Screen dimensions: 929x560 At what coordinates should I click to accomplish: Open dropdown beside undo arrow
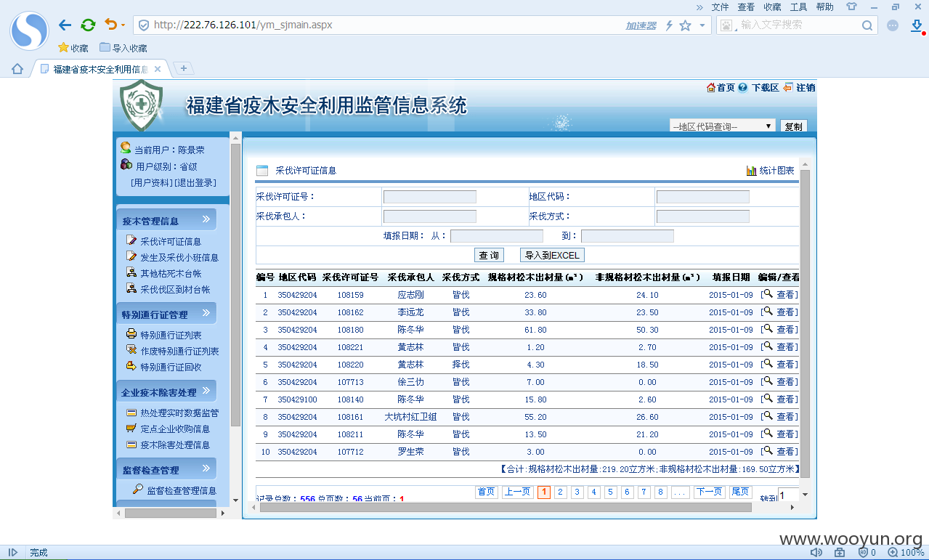point(123,25)
